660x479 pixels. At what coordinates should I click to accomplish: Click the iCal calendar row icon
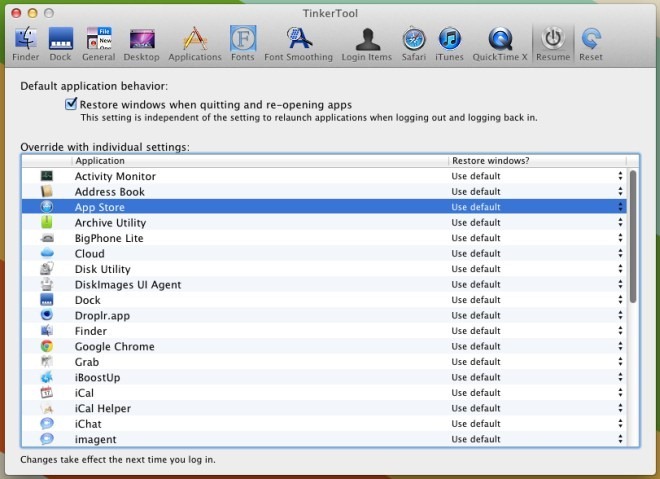coord(47,393)
